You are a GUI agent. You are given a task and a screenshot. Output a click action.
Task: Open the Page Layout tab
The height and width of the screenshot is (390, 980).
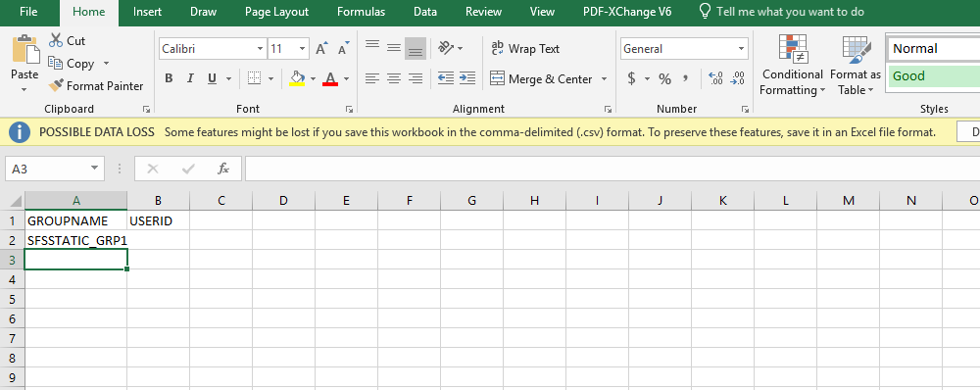[276, 12]
